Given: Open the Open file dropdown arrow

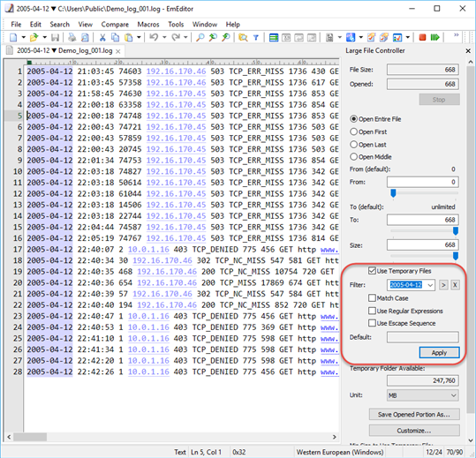Looking at the screenshot, I should click(x=45, y=38).
